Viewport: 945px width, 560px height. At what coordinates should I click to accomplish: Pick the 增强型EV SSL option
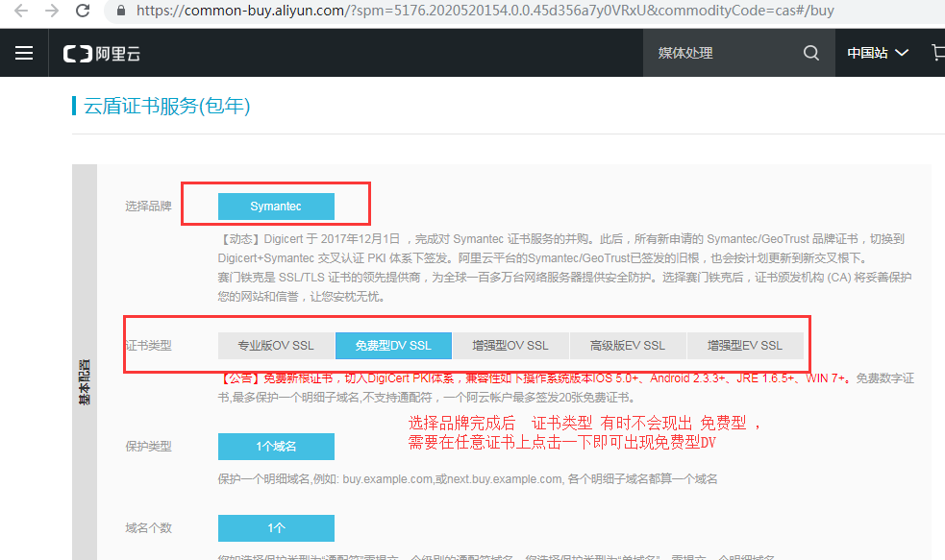click(x=745, y=345)
